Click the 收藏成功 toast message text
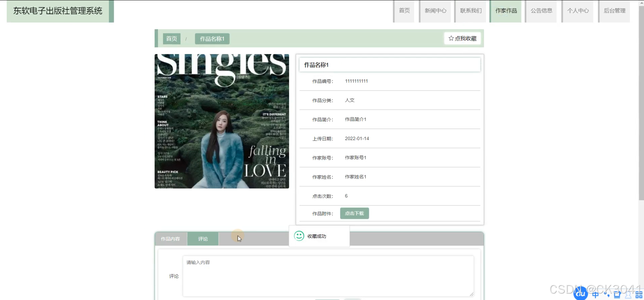This screenshot has width=644, height=300. tap(317, 236)
